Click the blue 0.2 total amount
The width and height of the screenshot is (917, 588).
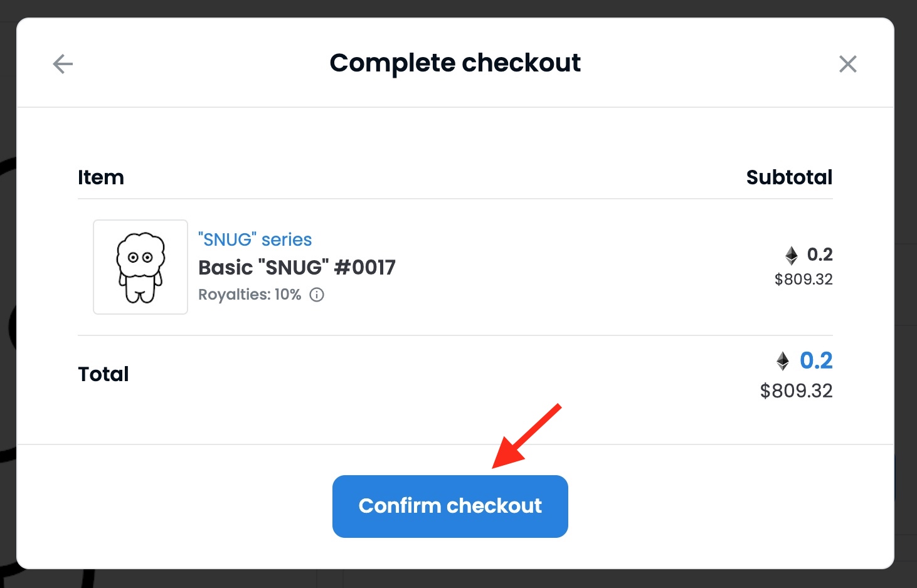pos(816,360)
